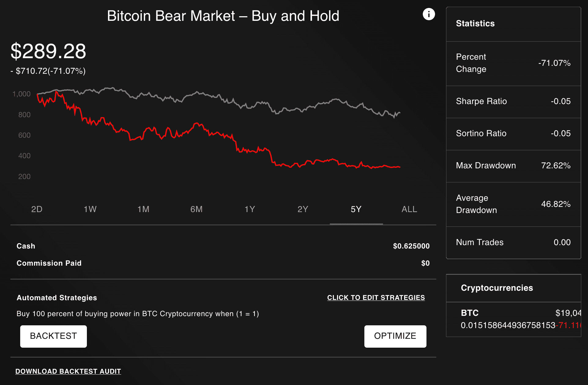This screenshot has height=385, width=588.
Task: Open the info tooltip icon
Action: [428, 14]
